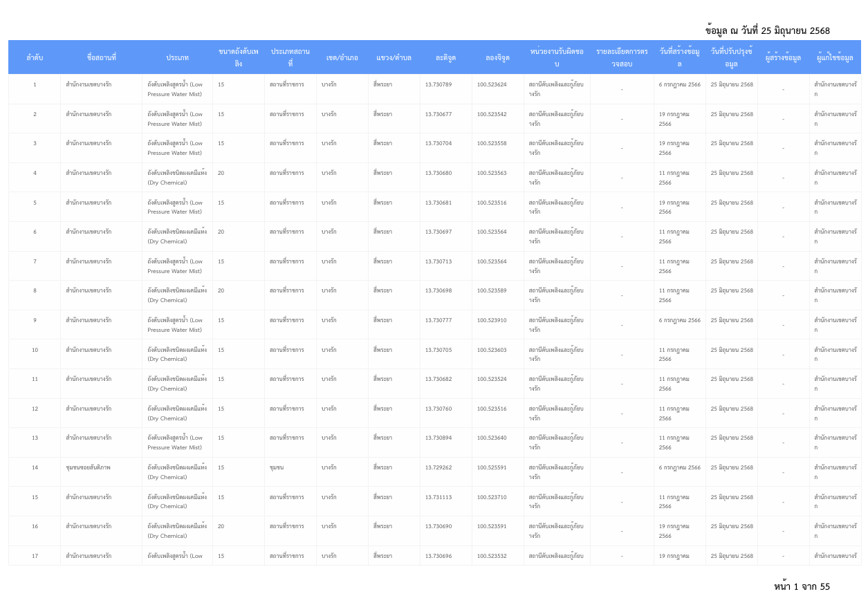
Task: Click longitude value 100.523532
Action: click(x=492, y=556)
